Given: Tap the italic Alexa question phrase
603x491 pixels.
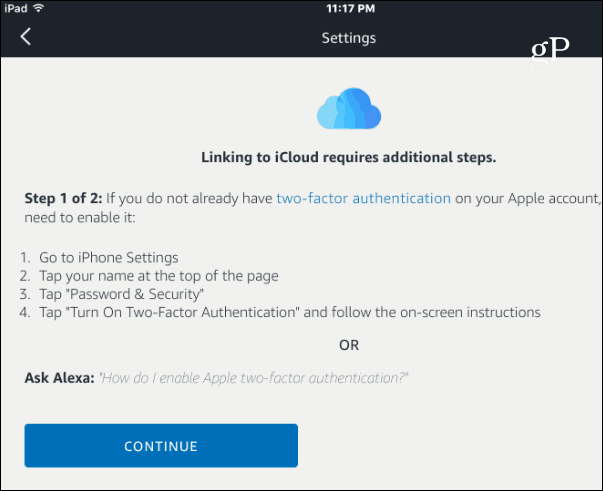Looking at the screenshot, I should 253,378.
